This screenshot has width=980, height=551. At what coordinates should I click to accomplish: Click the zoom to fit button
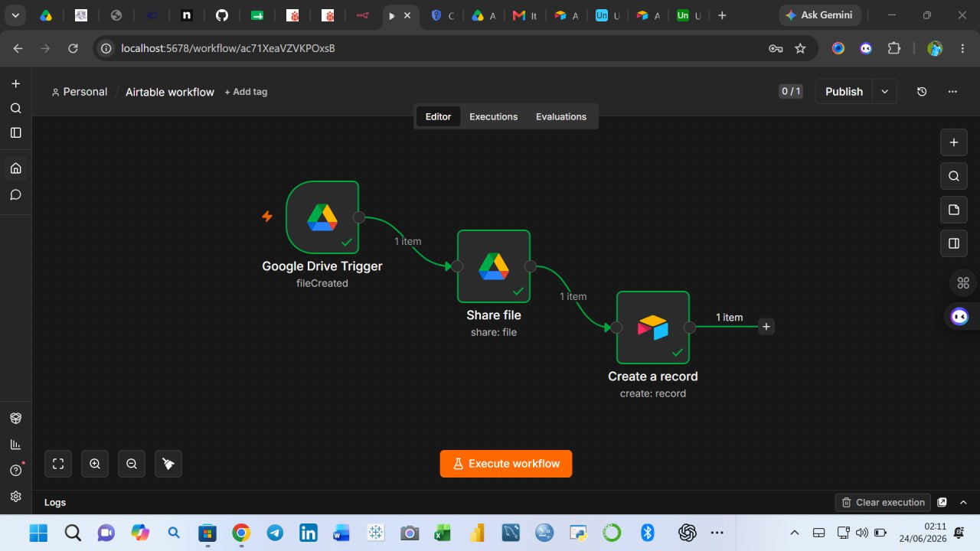tap(58, 464)
